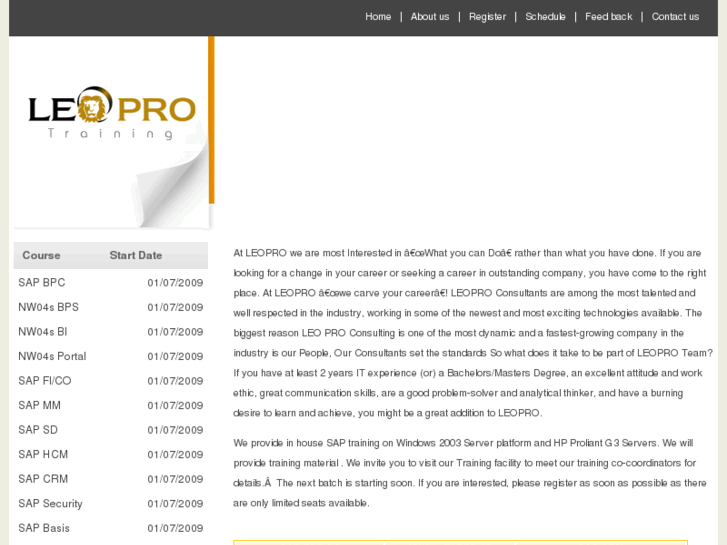Click NW04s BPS start date 01/07/2009
Image resolution: width=727 pixels, height=545 pixels.
point(175,307)
